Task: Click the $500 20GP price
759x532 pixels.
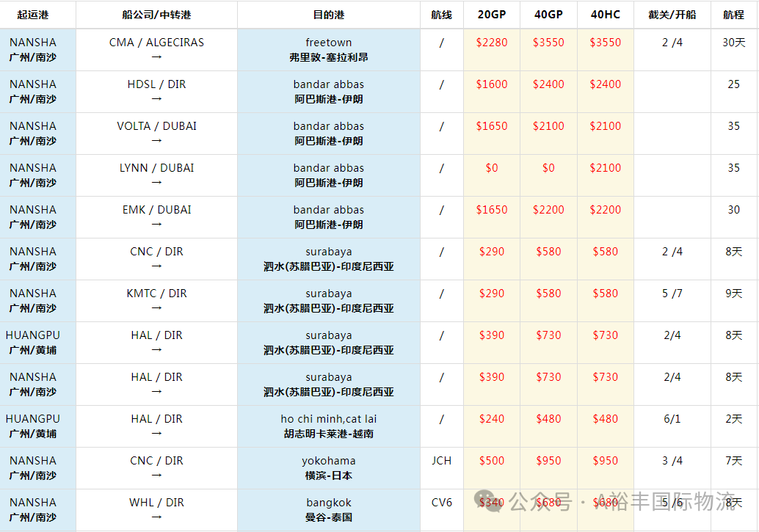Action: (x=492, y=461)
